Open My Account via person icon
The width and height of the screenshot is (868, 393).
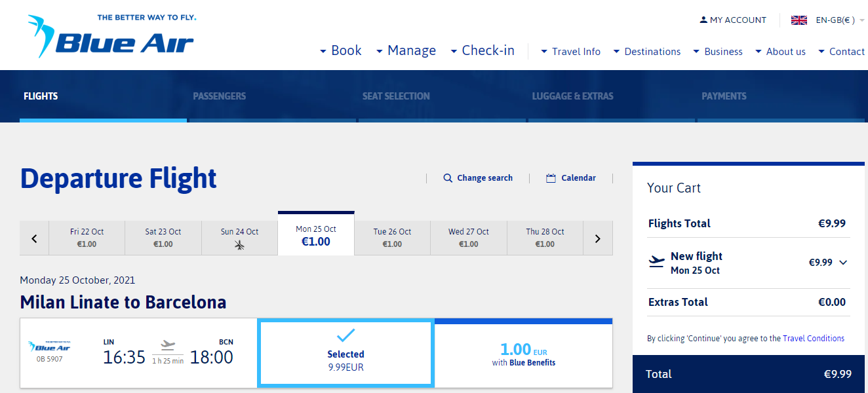(703, 20)
